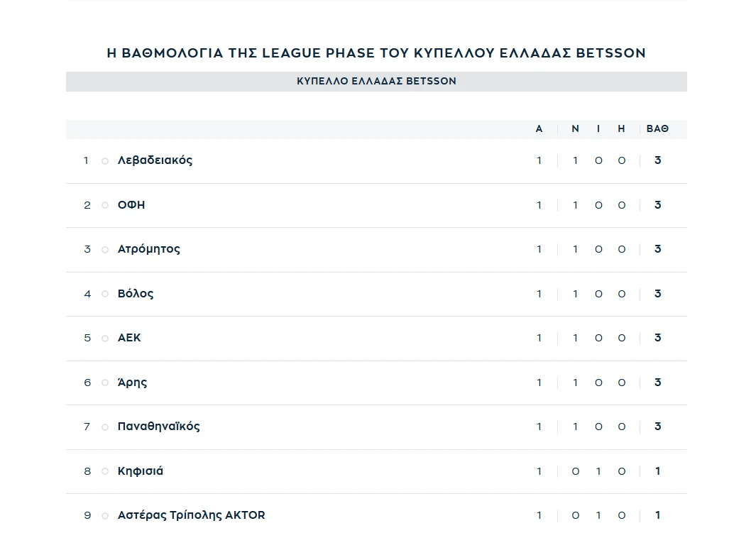
Task: Click the Α matches column header
Action: (x=539, y=128)
